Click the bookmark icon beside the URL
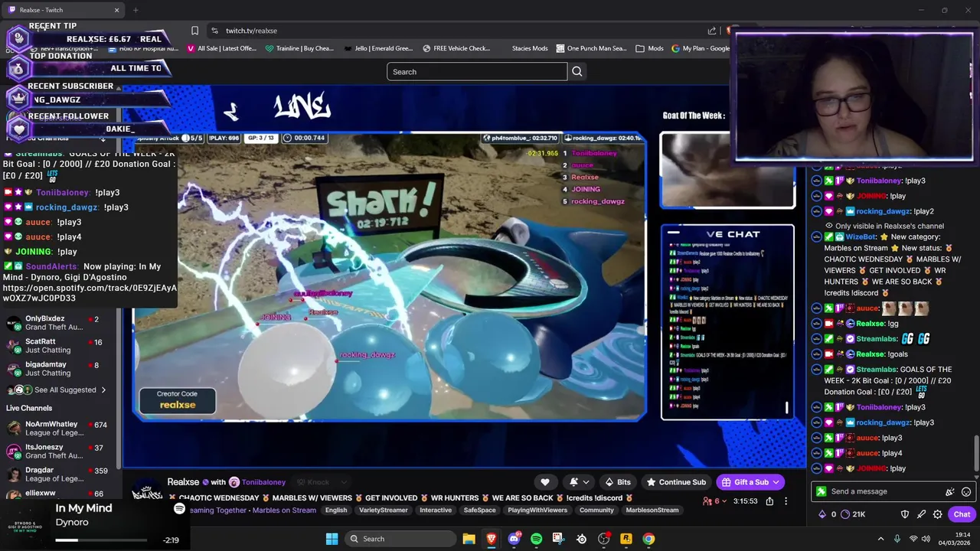980x551 pixels. click(x=194, y=31)
